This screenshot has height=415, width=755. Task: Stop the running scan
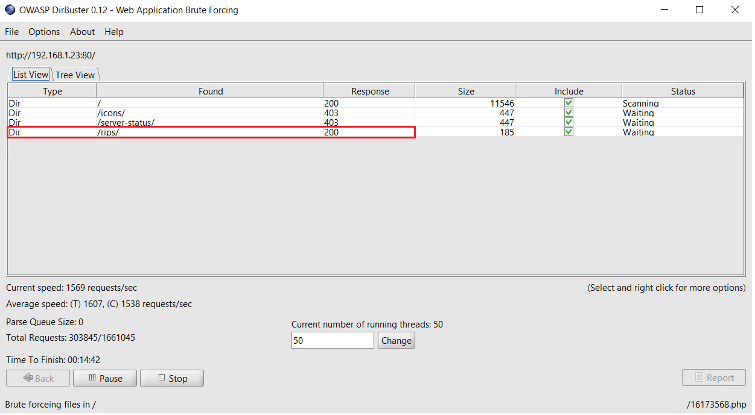tap(171, 379)
